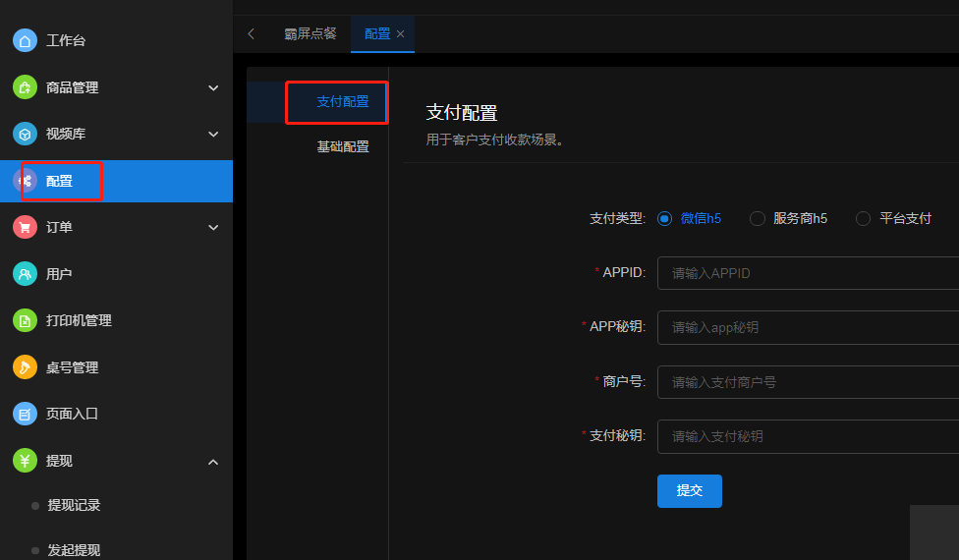Click the 打印机管理 document icon

pyautogui.click(x=26, y=320)
